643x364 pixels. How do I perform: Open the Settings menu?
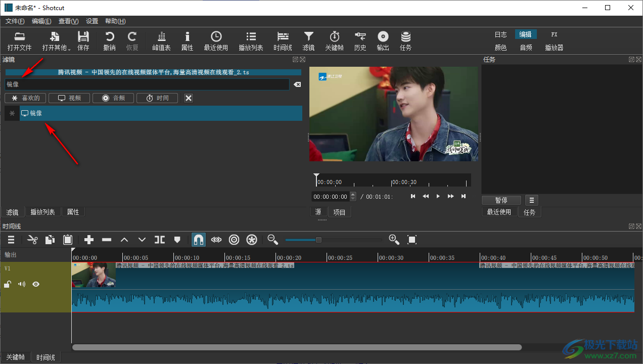92,21
